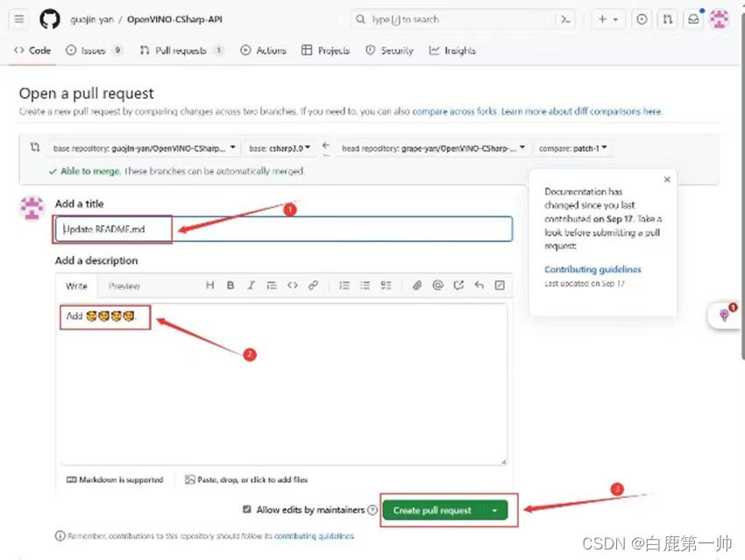This screenshot has width=745, height=560.
Task: Focus the pull request title field
Action: (x=284, y=229)
